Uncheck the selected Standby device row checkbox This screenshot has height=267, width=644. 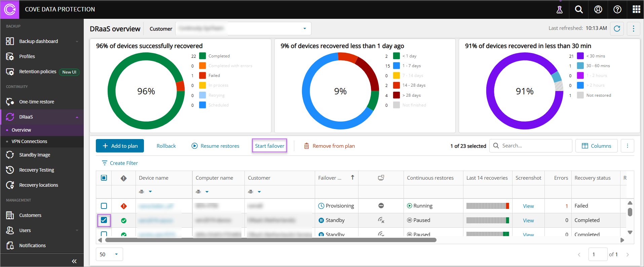(x=104, y=220)
